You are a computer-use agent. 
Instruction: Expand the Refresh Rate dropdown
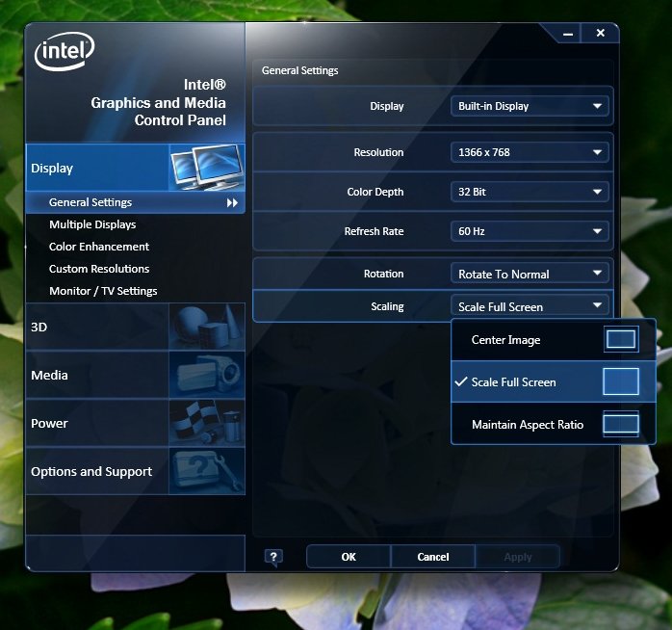click(x=530, y=231)
